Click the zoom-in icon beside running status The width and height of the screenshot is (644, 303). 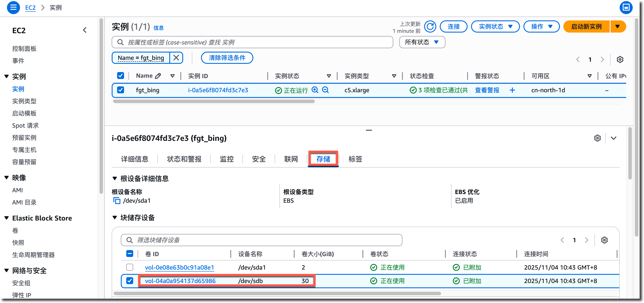click(315, 90)
